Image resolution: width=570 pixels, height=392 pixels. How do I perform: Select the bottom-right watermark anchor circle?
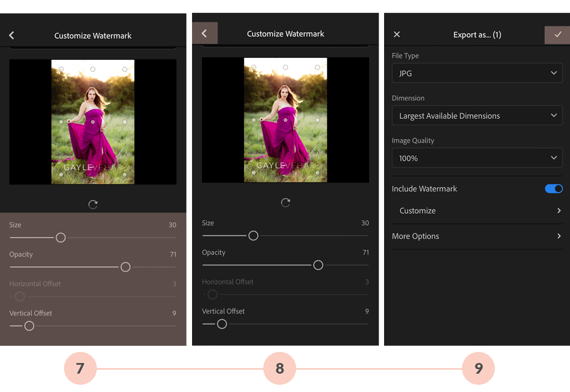click(x=125, y=175)
